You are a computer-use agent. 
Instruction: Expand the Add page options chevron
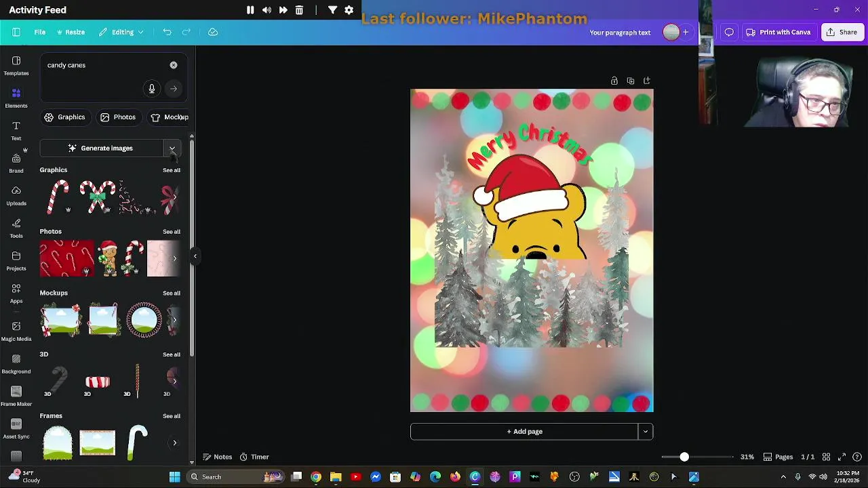[x=646, y=431]
